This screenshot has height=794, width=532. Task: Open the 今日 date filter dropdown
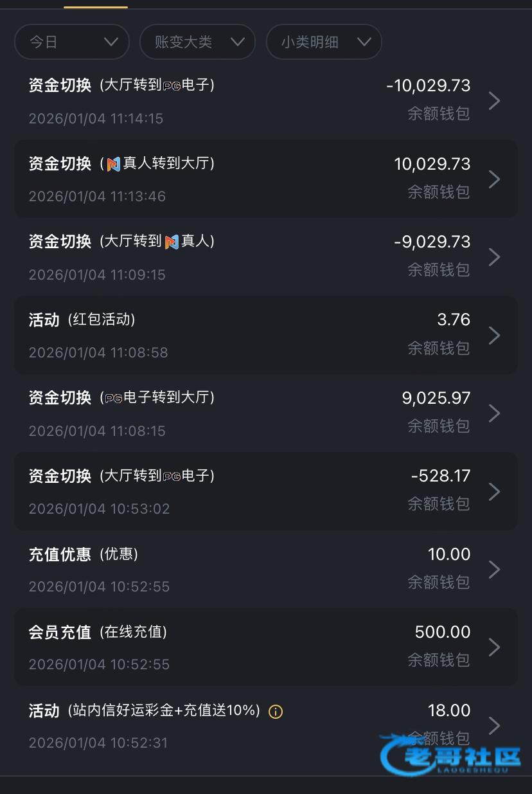pos(71,42)
